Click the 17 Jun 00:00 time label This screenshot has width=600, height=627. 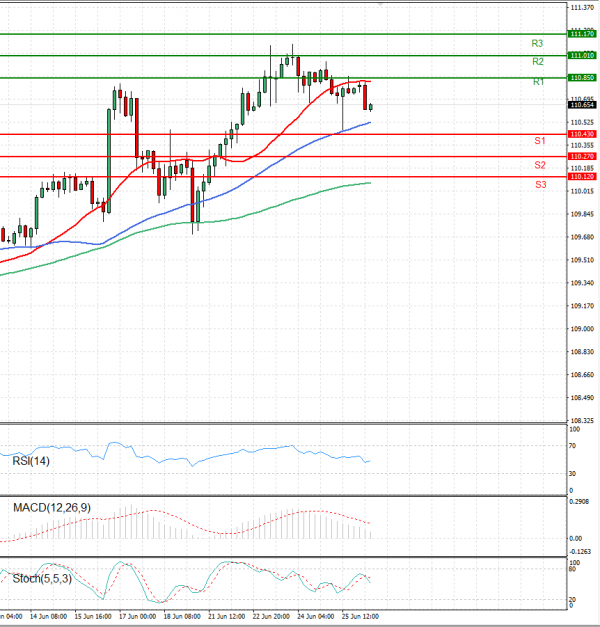(136, 617)
